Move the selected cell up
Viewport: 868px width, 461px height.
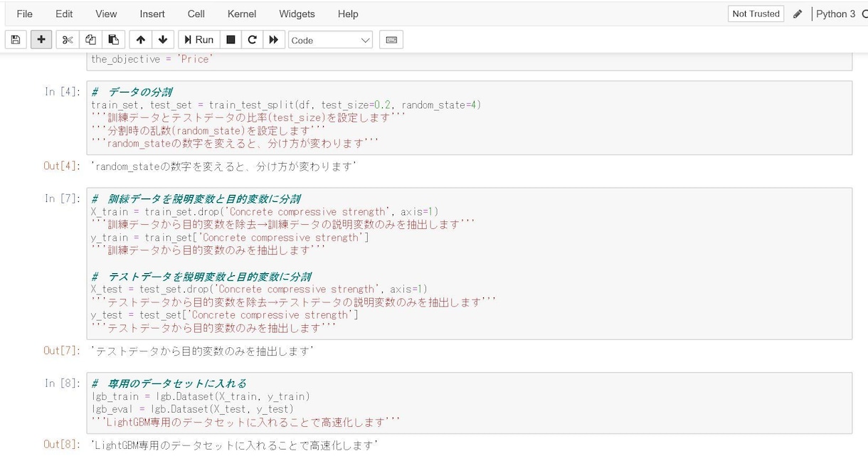click(x=141, y=40)
